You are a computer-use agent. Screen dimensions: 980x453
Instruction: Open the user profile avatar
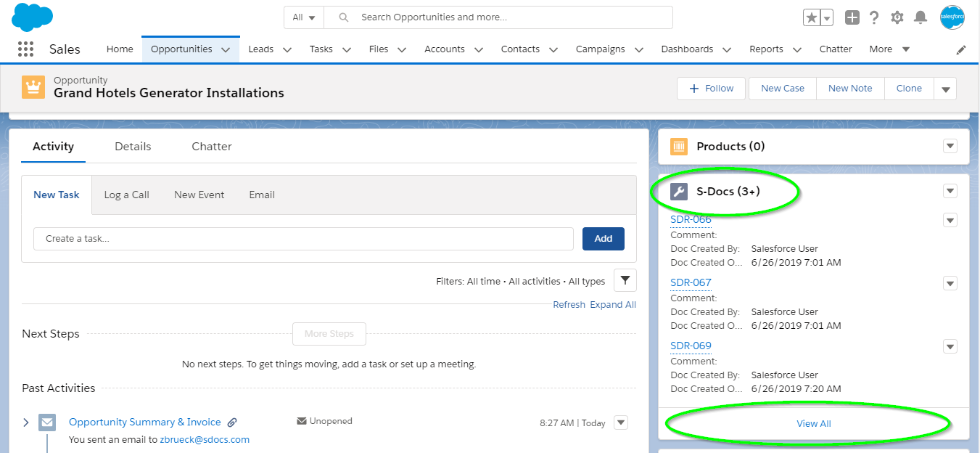(952, 17)
